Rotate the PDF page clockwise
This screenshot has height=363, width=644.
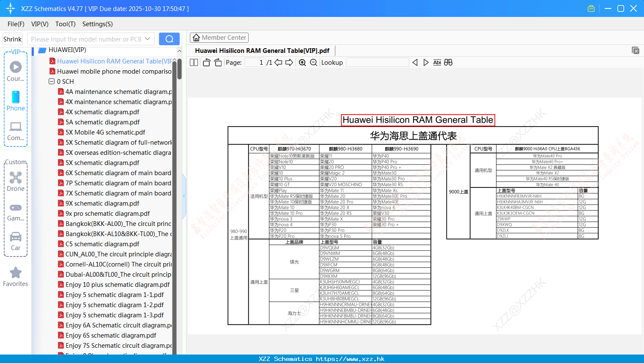coord(218,62)
